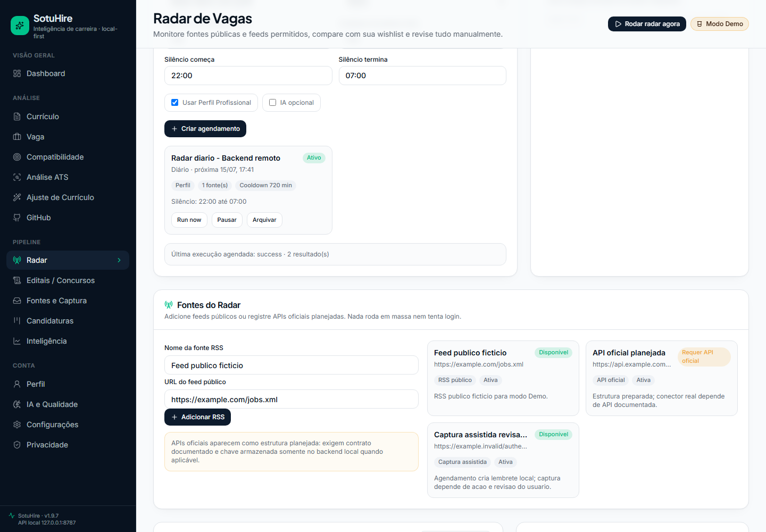Click the GitHub sidebar icon
766x532 pixels.
point(17,218)
